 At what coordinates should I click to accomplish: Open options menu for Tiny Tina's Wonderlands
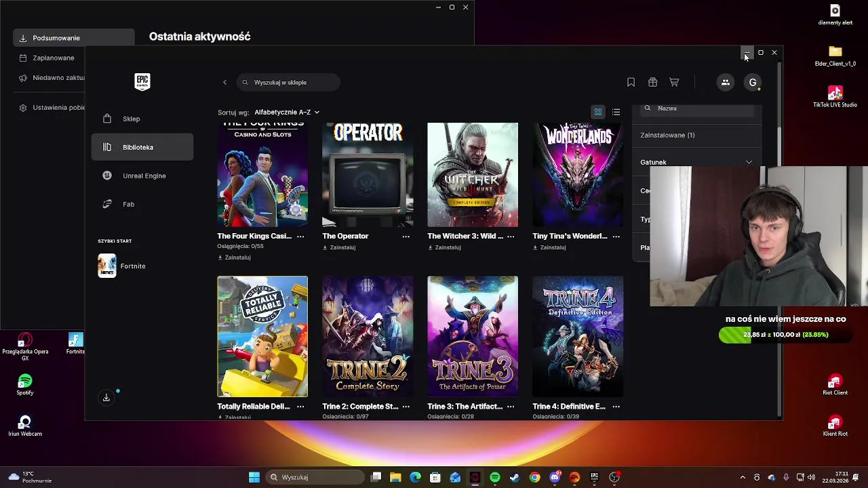tap(616, 237)
